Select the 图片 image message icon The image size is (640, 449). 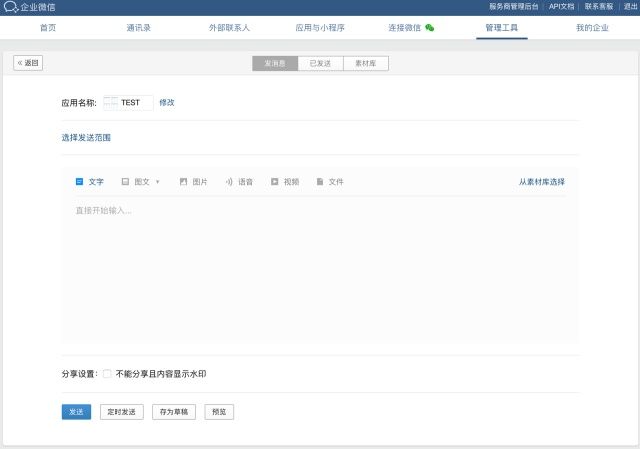(x=184, y=182)
